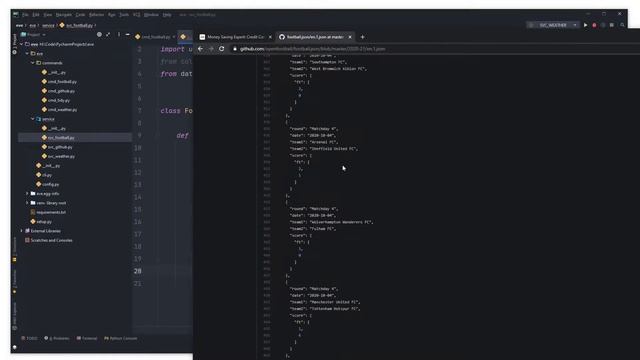Select cmd_football.py in the project tree
Viewport: 640px width, 360px height.
pos(59,82)
